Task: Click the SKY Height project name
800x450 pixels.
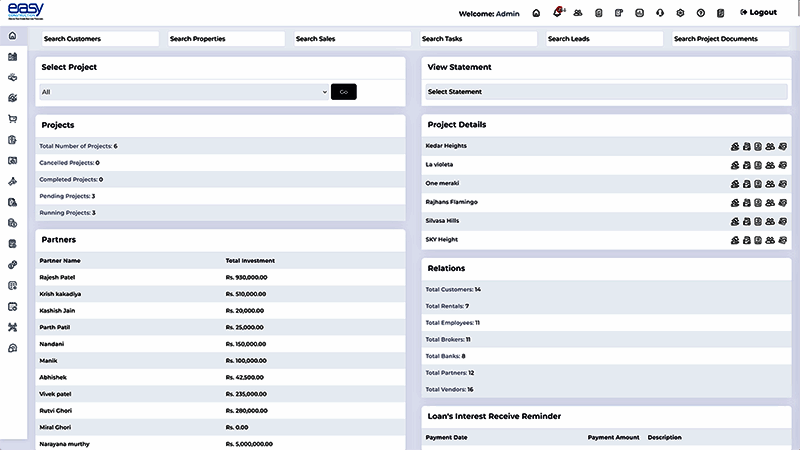Action: (x=442, y=239)
